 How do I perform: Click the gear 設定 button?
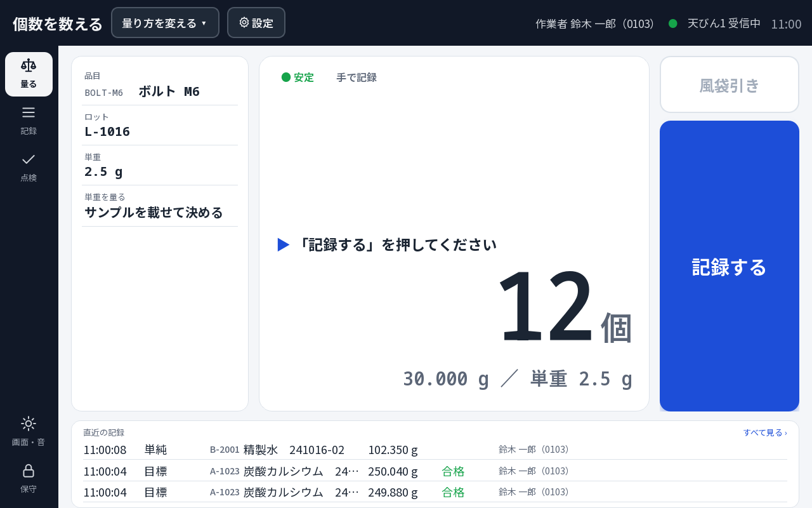click(x=256, y=23)
